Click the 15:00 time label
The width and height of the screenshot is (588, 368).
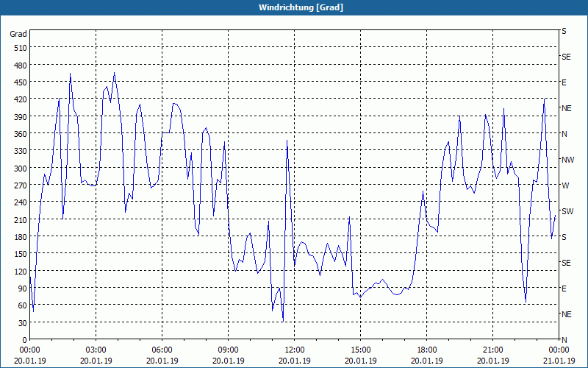360,350
